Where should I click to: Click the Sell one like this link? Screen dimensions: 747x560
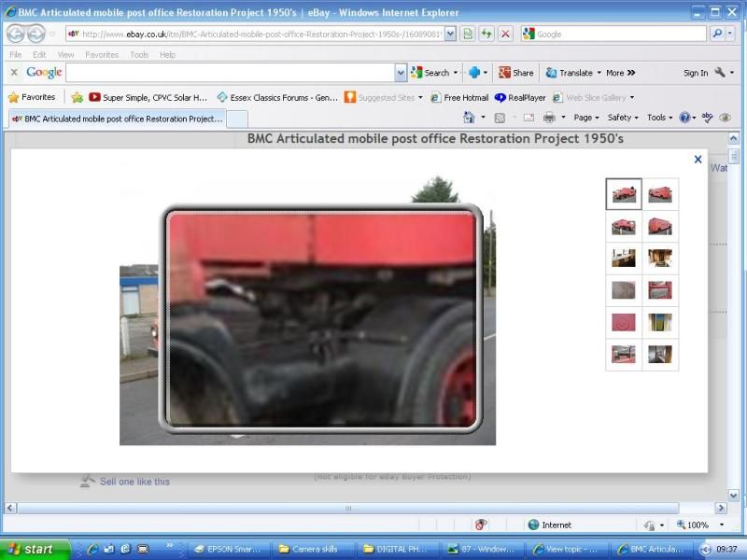tap(134, 482)
